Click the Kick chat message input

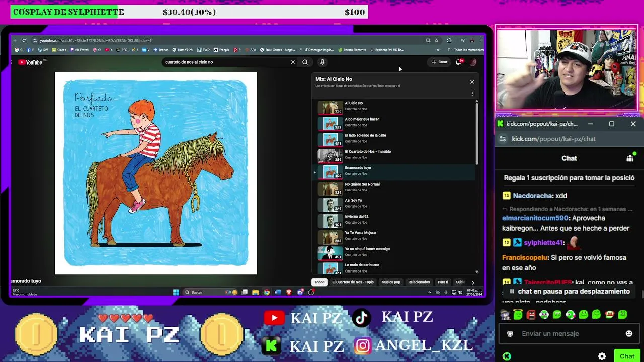[x=569, y=334]
